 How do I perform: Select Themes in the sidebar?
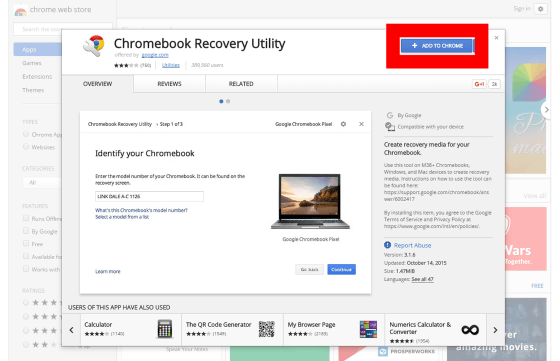tap(33, 90)
